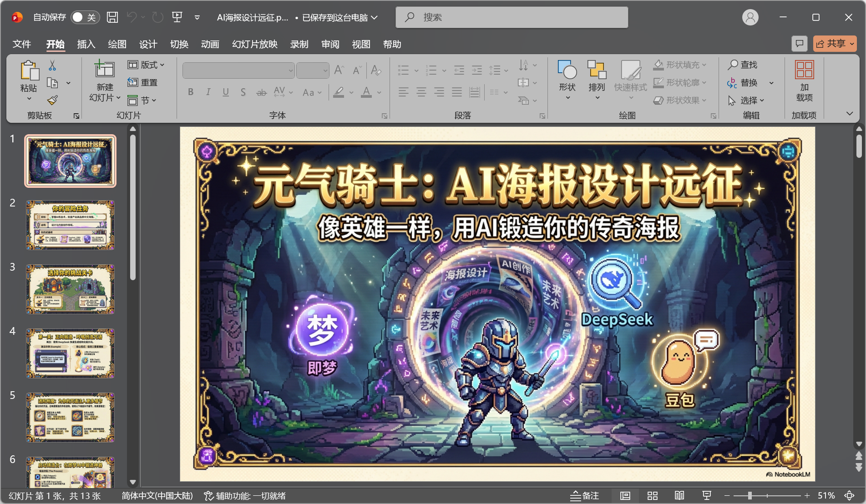Toggle numbered list
The height and width of the screenshot is (504, 866).
[x=431, y=70]
